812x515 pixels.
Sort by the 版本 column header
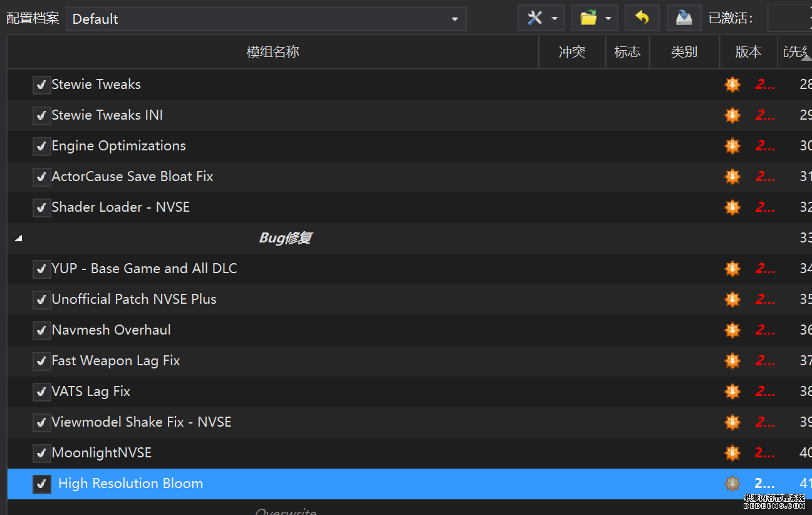click(748, 52)
